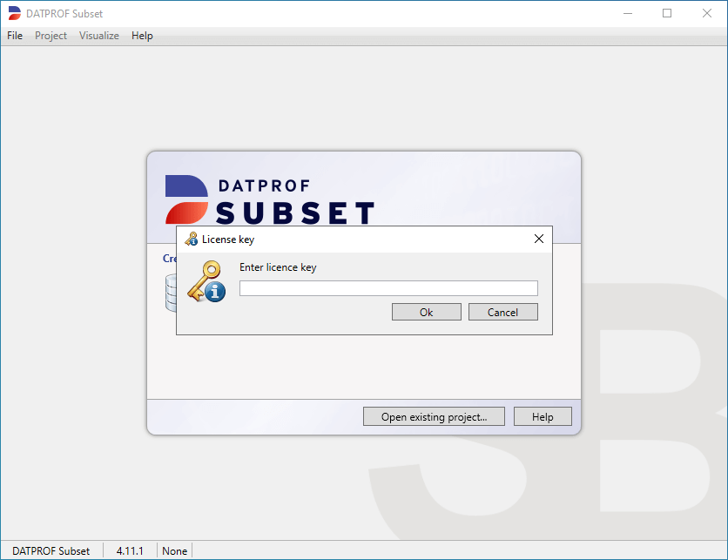Close the License key dialog

click(x=538, y=239)
